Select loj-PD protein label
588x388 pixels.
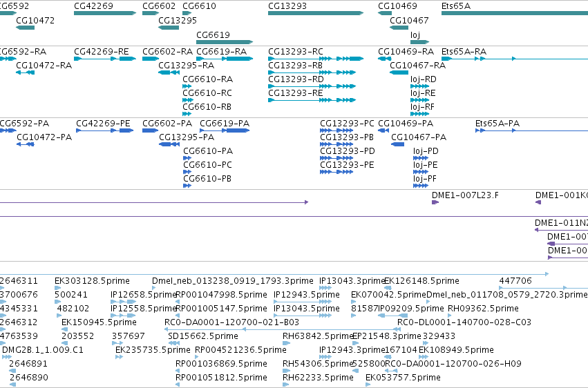[426, 151]
